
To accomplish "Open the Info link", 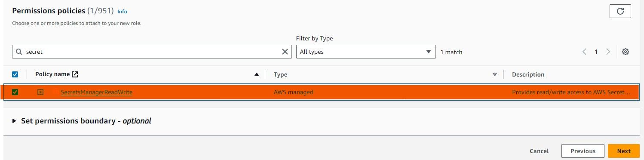I will [x=122, y=12].
